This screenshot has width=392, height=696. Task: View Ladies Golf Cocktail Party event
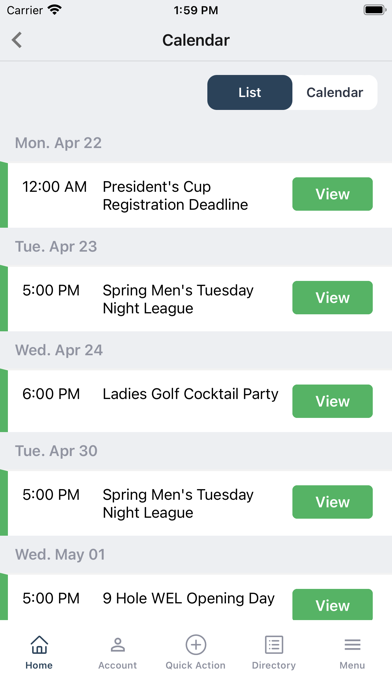332,401
